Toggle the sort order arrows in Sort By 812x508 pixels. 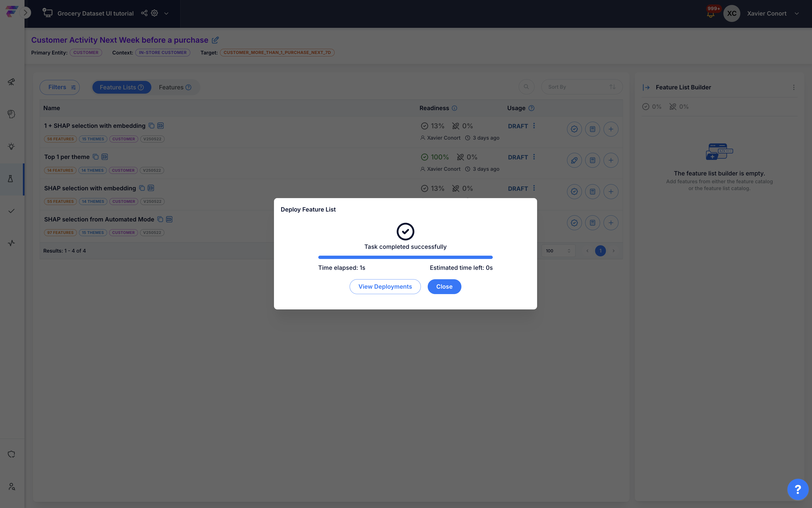pos(613,87)
